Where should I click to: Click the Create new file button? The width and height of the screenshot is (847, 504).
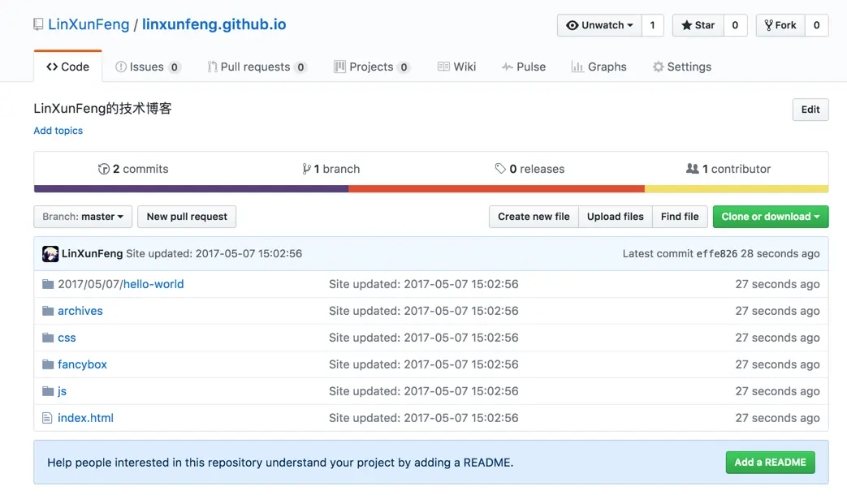[534, 217]
